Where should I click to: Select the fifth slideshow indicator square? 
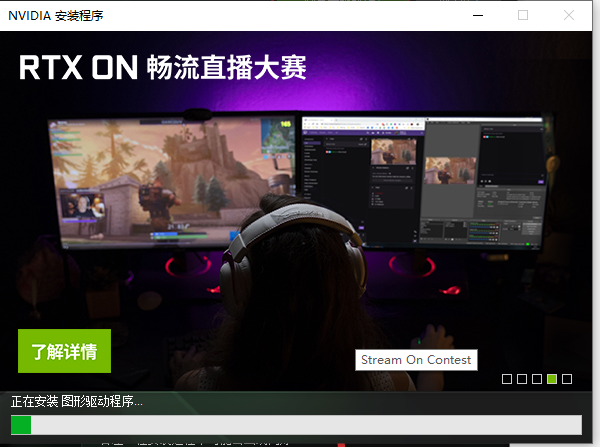(x=567, y=379)
